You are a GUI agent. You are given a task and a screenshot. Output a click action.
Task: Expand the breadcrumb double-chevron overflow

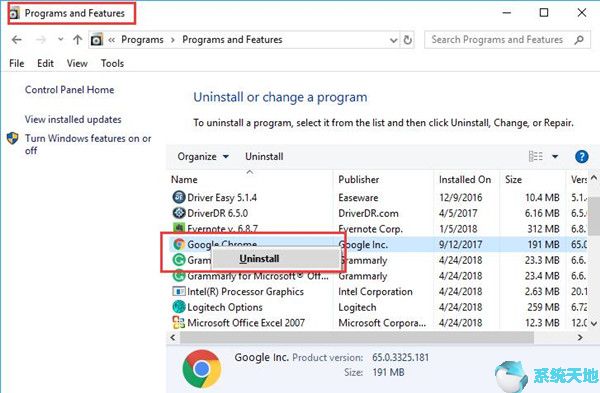click(x=111, y=40)
